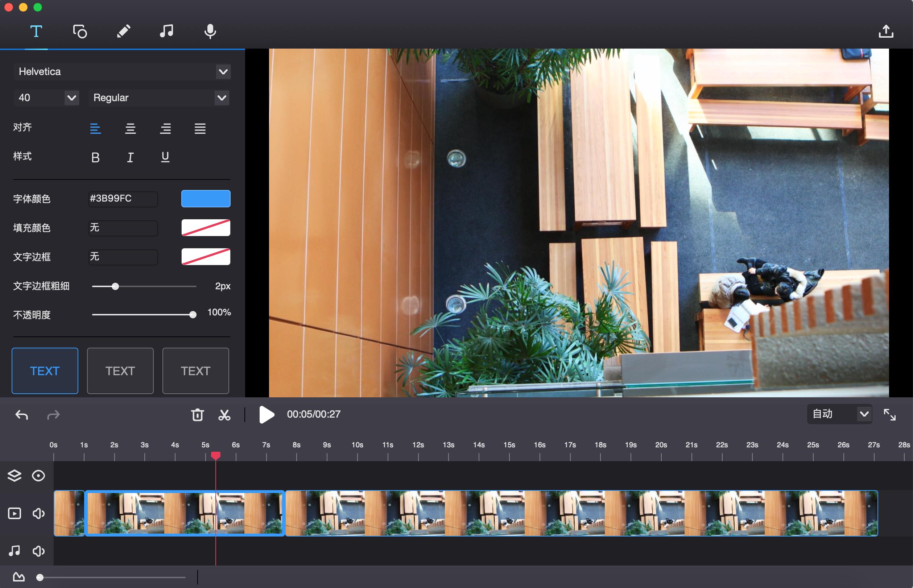Image resolution: width=913 pixels, height=588 pixels.
Task: Choose the second TEXT style preset
Action: (120, 371)
